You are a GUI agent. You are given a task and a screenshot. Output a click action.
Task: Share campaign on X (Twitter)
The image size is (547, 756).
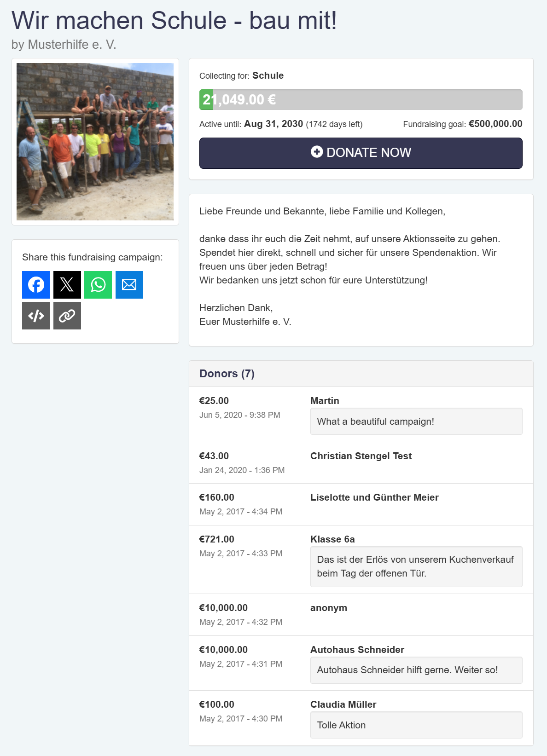(67, 285)
